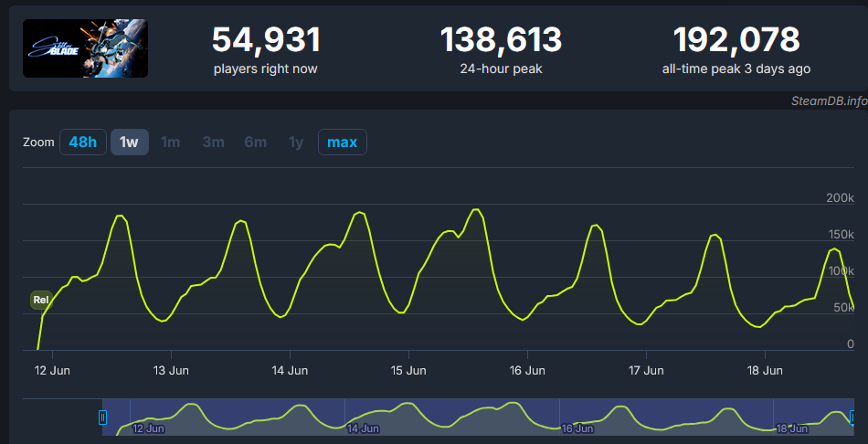Select the 6m zoom option
Viewport: 868px width, 444px height.
256,143
